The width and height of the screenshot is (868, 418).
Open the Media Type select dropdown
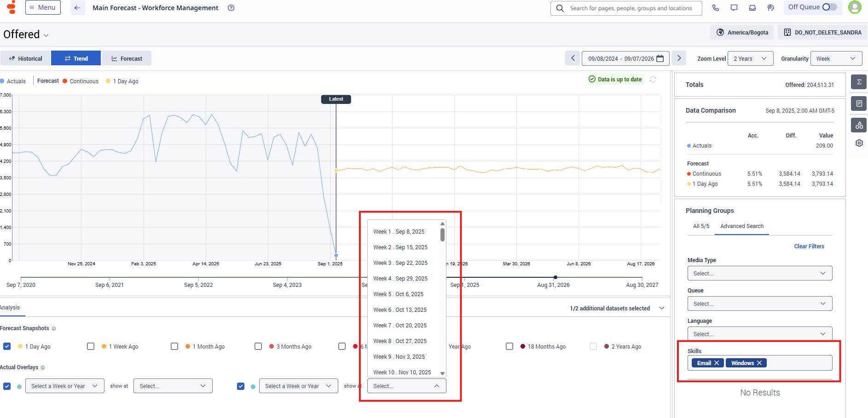tap(759, 273)
